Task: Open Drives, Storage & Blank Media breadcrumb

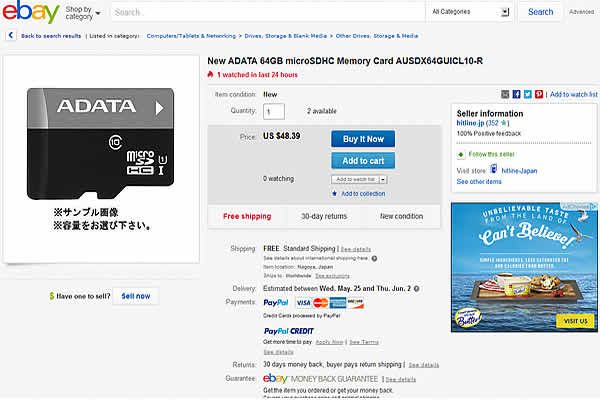Action: pos(285,36)
